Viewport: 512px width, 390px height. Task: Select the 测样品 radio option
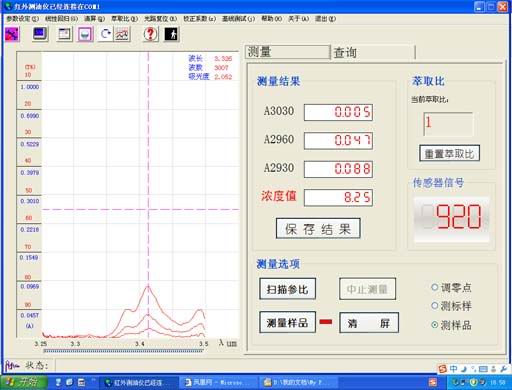click(x=451, y=325)
